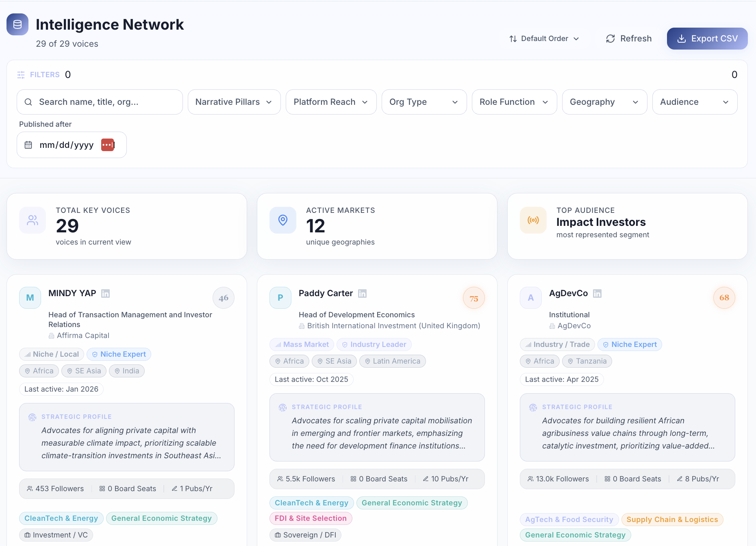
Task: Click the Mass Market badge
Action: [x=302, y=344]
